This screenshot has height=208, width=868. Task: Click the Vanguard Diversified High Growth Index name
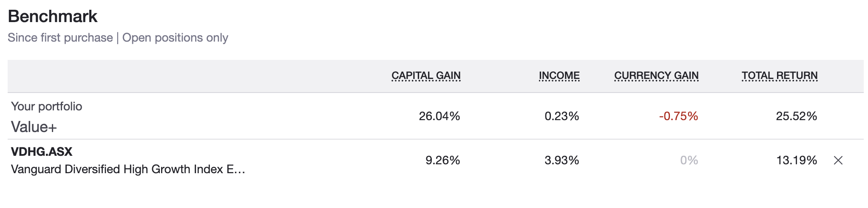pyautogui.click(x=128, y=169)
